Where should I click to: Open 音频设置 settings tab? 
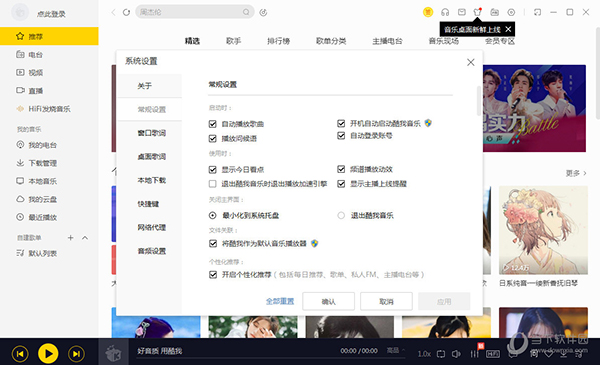tap(149, 251)
